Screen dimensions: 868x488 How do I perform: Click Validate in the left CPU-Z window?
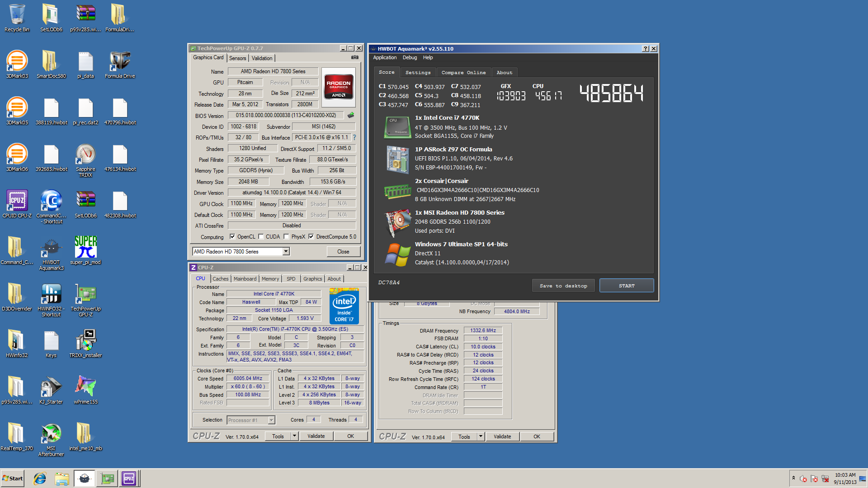coord(316,436)
